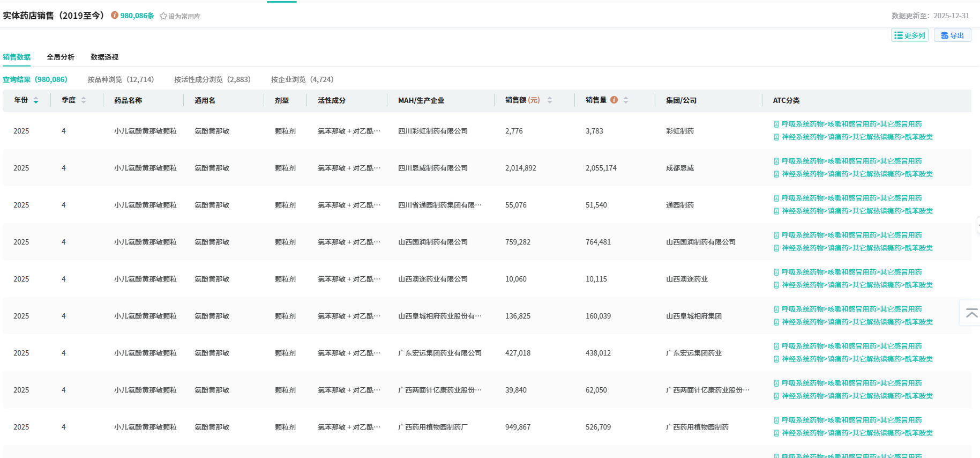The height and width of the screenshot is (458, 980).
Task: Toggle sort arrows on the 年份 column
Action: coord(36,100)
